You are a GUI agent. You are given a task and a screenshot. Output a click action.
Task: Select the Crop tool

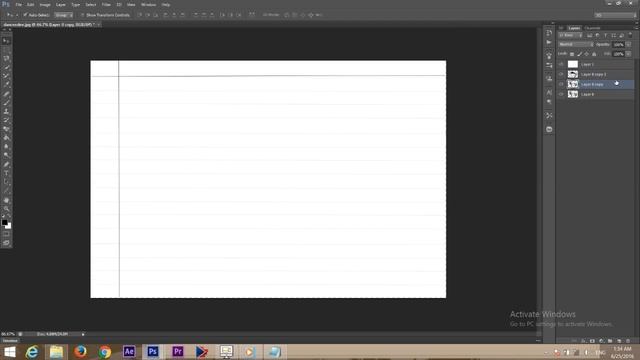pos(6,76)
